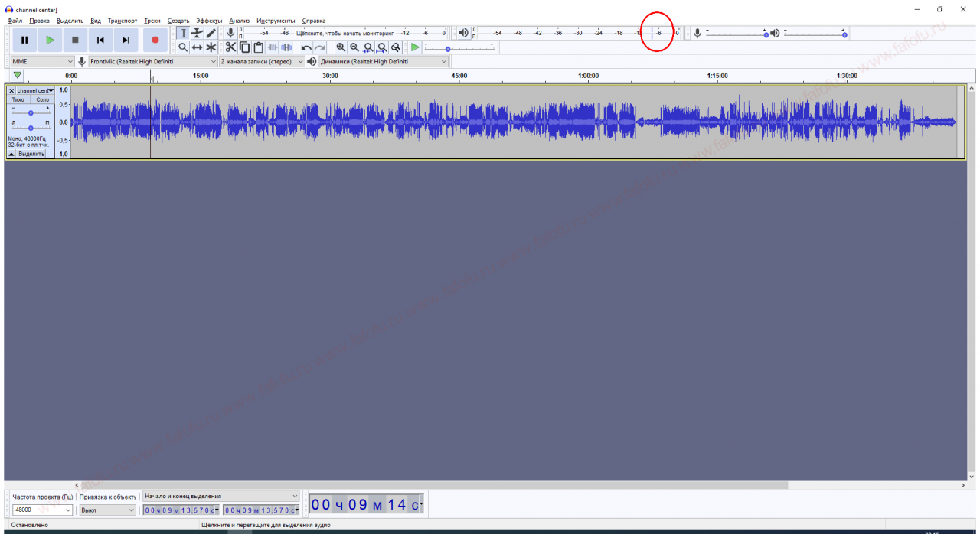Select the Multi-tool asterisk
This screenshot has width=980, height=534.
pos(211,47)
